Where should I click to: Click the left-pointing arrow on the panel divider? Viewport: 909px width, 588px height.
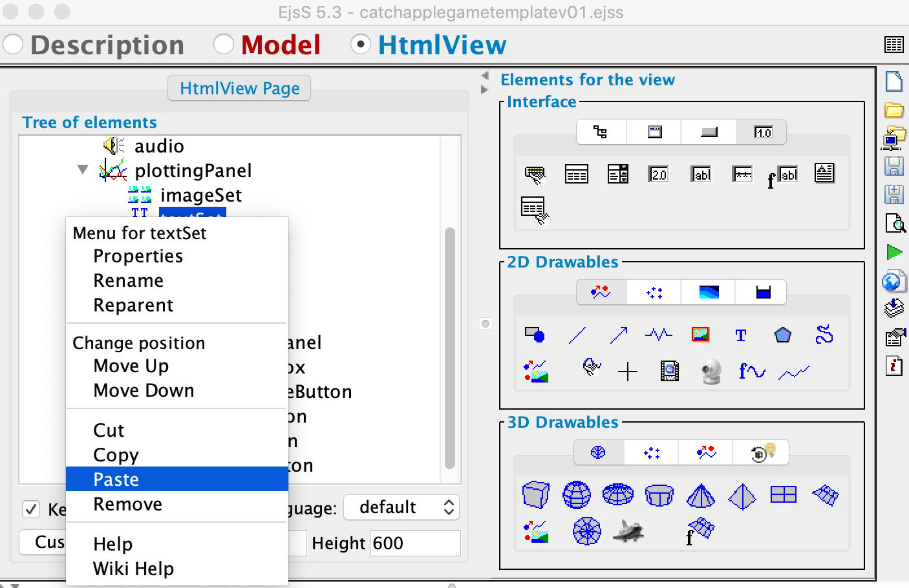tap(485, 76)
